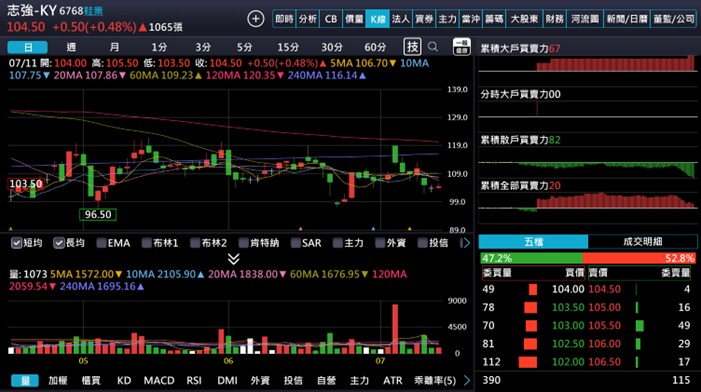Select the 15分 interval
The height and width of the screenshot is (392, 701).
[288, 47]
